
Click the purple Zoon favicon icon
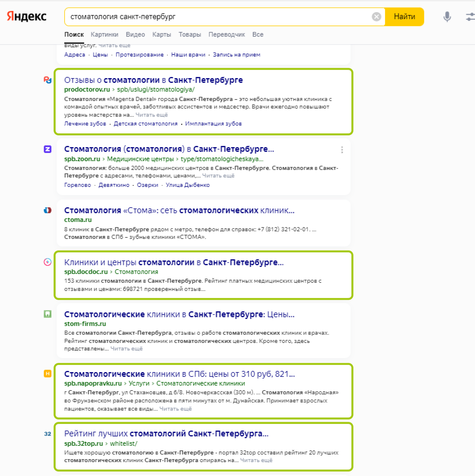[x=47, y=149]
